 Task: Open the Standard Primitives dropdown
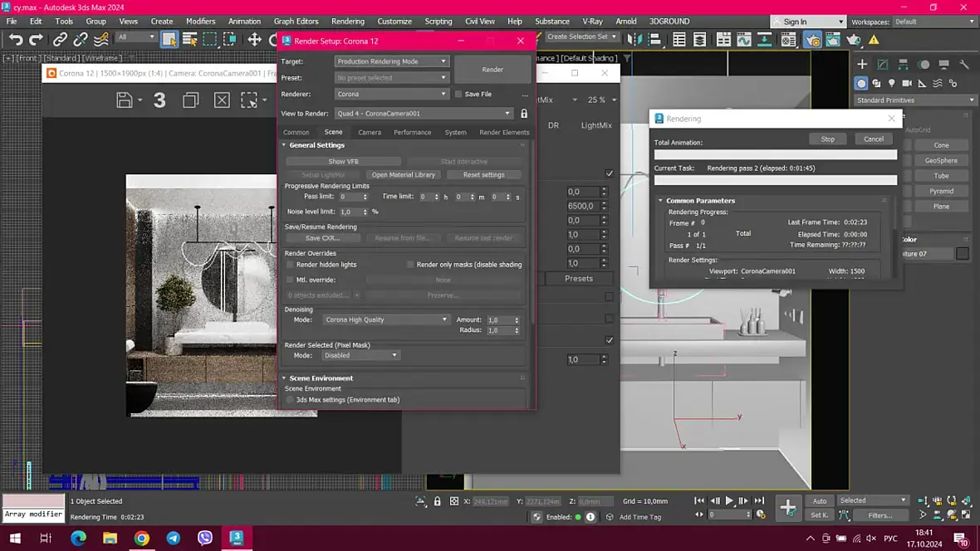click(915, 100)
